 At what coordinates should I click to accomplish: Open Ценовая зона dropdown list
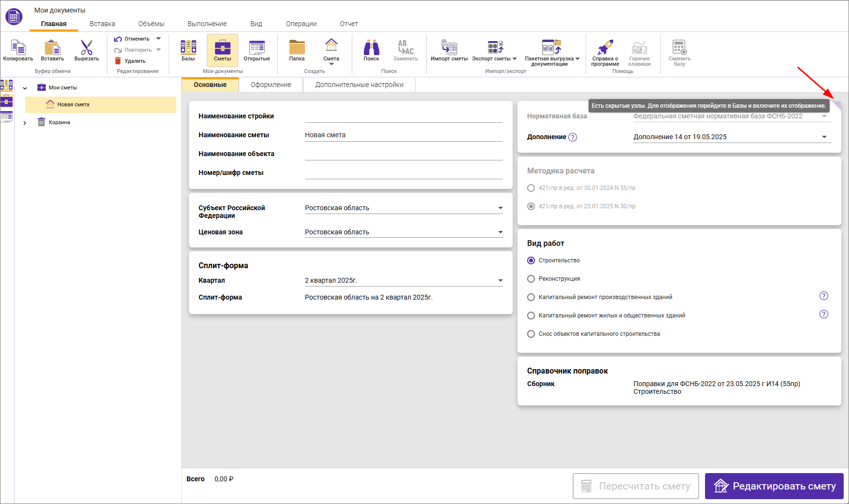pyautogui.click(x=500, y=232)
